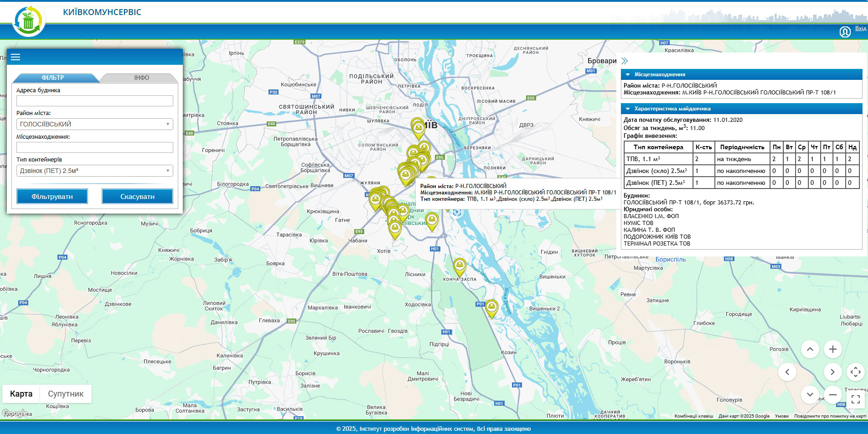Click into the Адреса будинка field
The width and height of the screenshot is (868, 434).
click(94, 101)
